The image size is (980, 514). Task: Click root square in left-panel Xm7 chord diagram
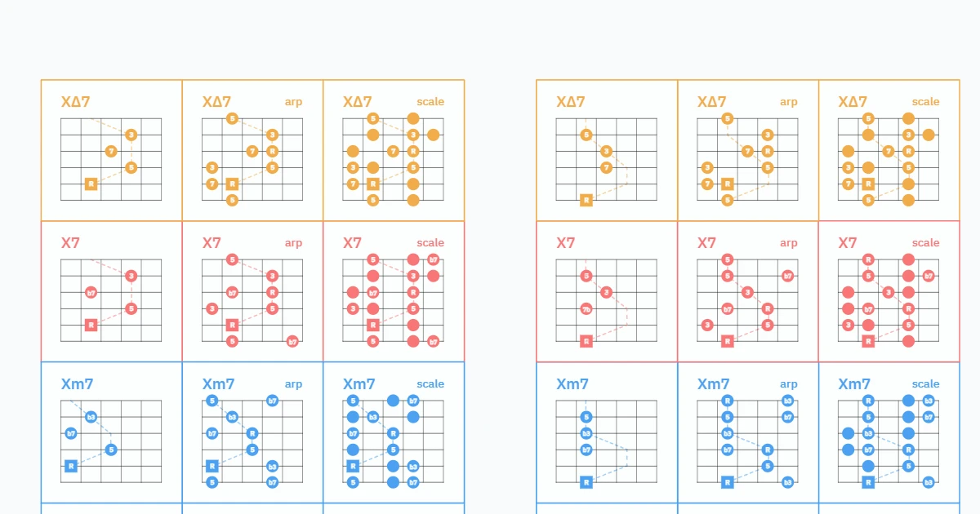pyautogui.click(x=71, y=466)
